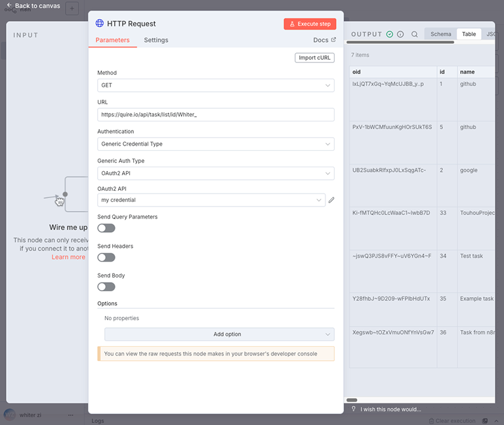The width and height of the screenshot is (504, 425).
Task: Click the green success checkmark in the Output header
Action: pyautogui.click(x=390, y=34)
